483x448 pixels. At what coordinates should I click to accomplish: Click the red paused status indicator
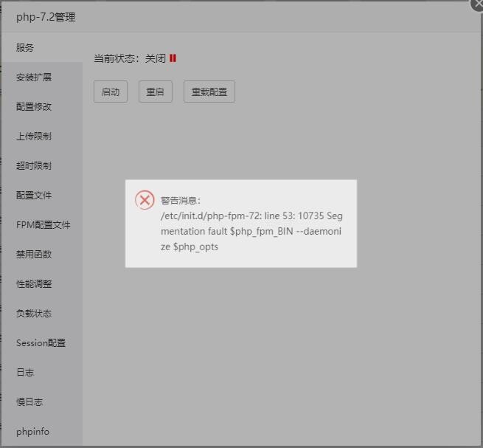pos(173,58)
